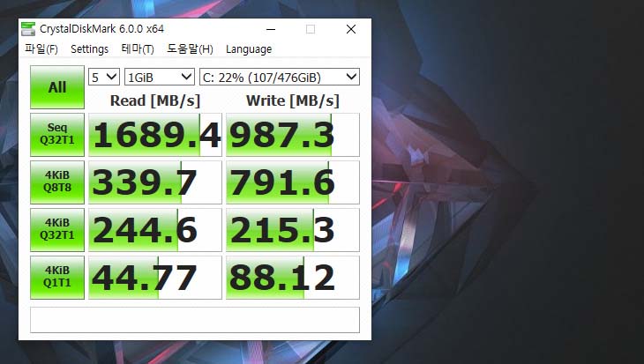This screenshot has height=364, width=644.
Task: Maximize the CrystalDiskMark window
Action: (x=311, y=29)
